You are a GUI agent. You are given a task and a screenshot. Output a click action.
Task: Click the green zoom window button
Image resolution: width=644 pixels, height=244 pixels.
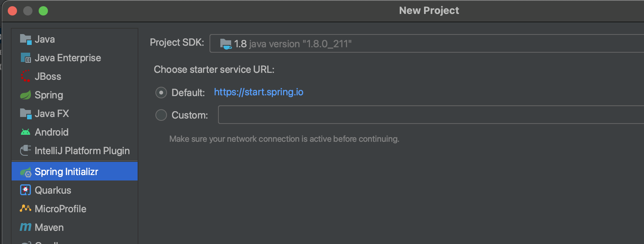(43, 11)
